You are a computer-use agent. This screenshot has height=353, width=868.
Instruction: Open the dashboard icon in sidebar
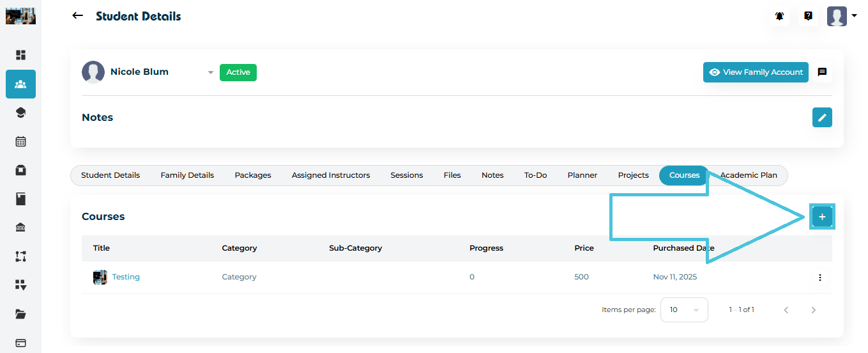20,55
